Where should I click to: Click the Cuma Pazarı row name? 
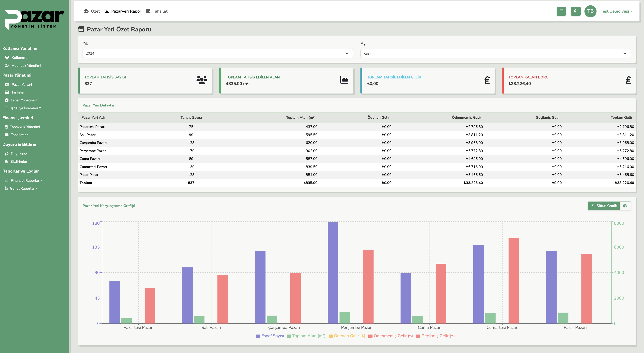pyautogui.click(x=89, y=159)
